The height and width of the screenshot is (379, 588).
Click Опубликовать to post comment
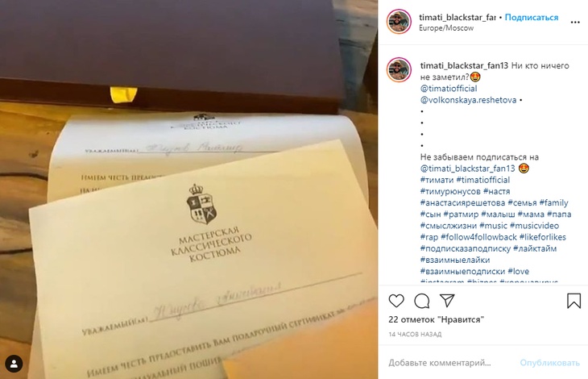549,363
